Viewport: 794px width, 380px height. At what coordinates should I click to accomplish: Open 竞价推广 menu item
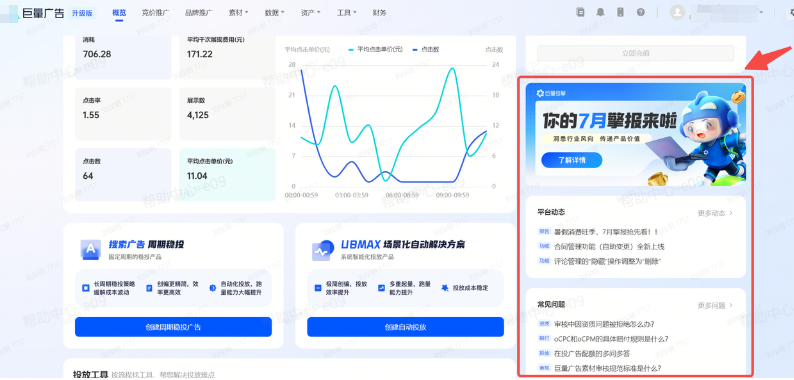[155, 13]
